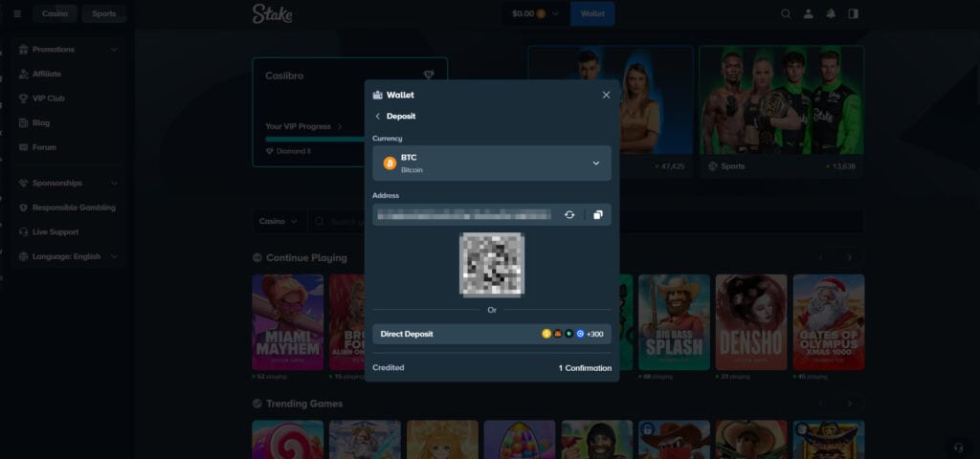980x459 pixels.
Task: Open the BTC Bitcoin currency dropdown
Action: (492, 164)
